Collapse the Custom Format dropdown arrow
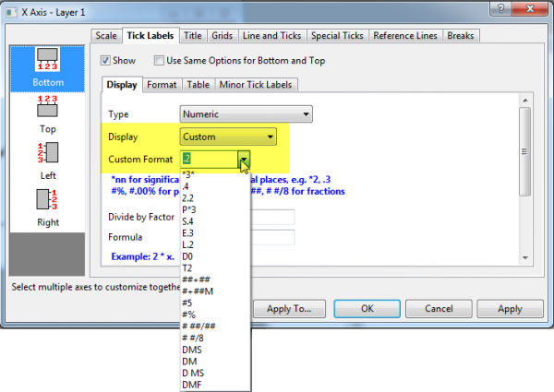554x392 pixels. pyautogui.click(x=244, y=160)
